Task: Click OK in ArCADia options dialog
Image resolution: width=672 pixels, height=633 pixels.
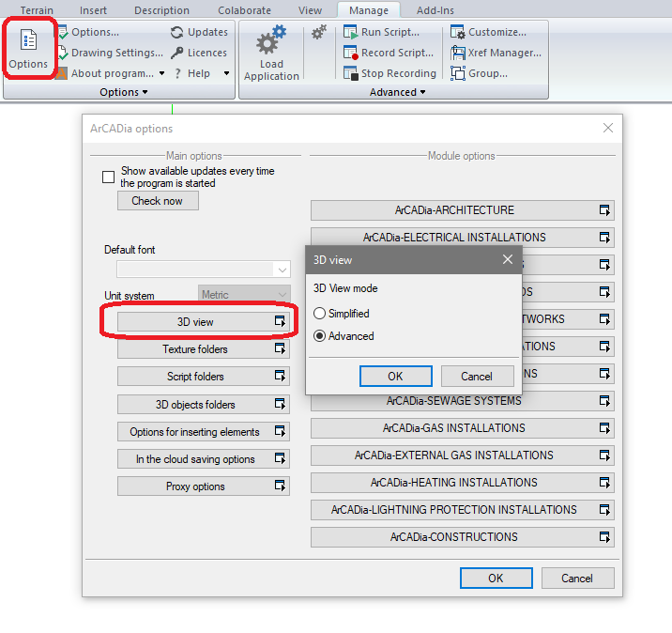Action: [x=496, y=579]
